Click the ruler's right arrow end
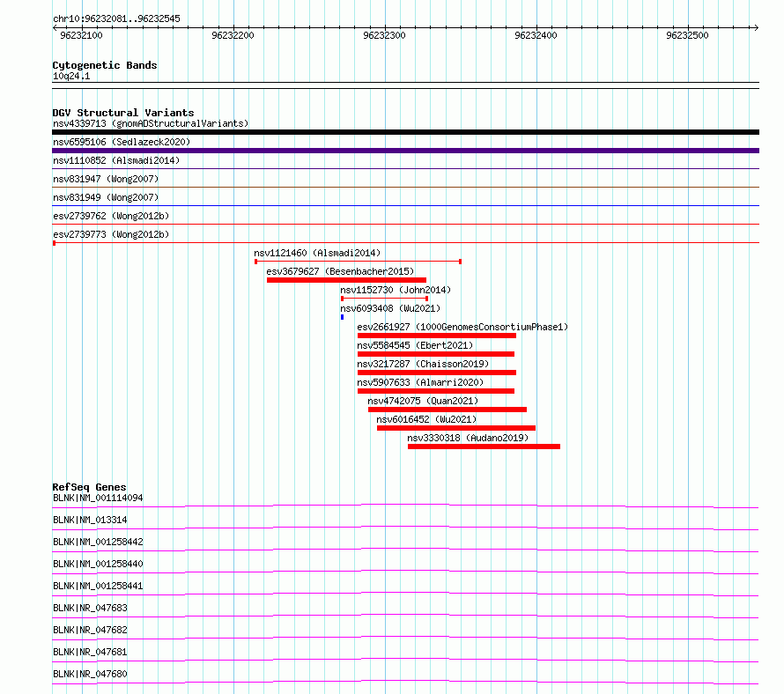Image resolution: width=784 pixels, height=694 pixels. 757,27
